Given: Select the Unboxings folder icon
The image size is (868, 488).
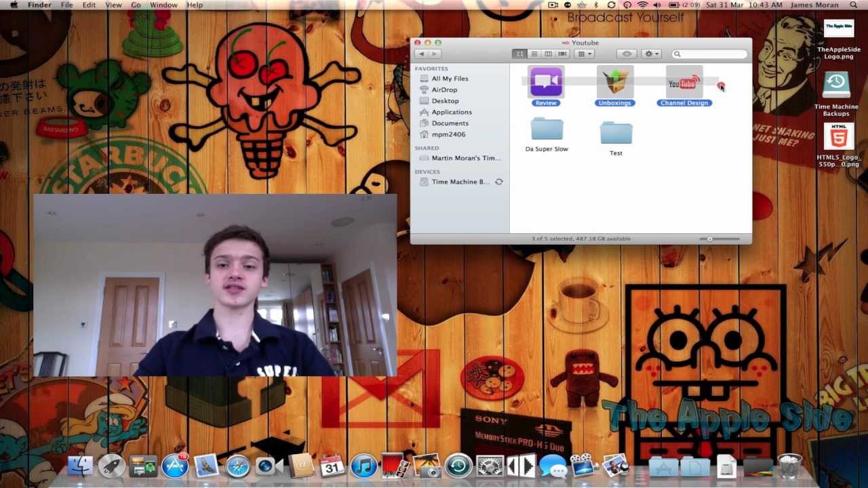Looking at the screenshot, I should [615, 82].
